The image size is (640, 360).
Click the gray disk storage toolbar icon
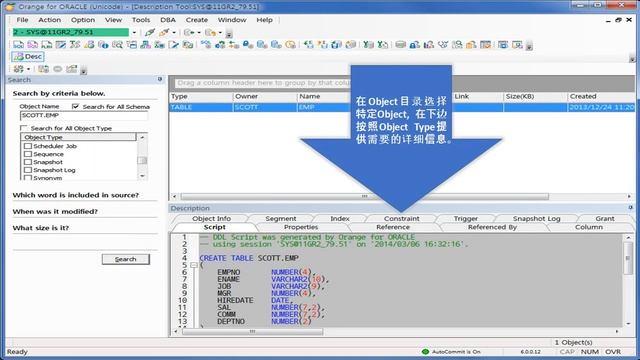(x=400, y=44)
